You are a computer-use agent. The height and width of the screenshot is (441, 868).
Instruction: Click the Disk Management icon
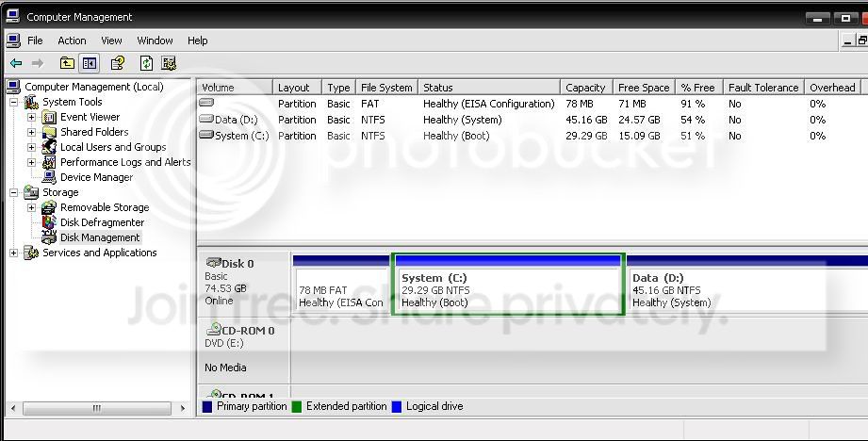[49, 237]
